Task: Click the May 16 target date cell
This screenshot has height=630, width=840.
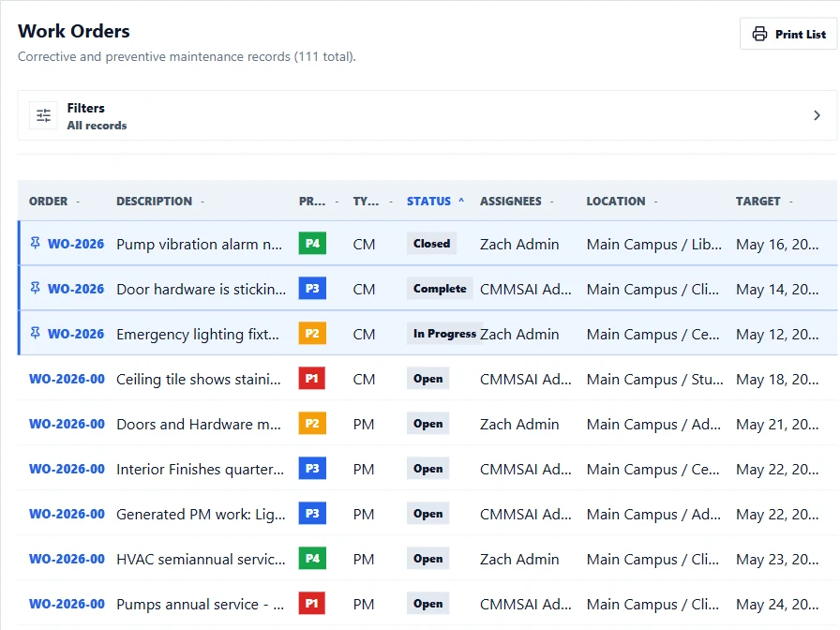Action: coord(777,245)
